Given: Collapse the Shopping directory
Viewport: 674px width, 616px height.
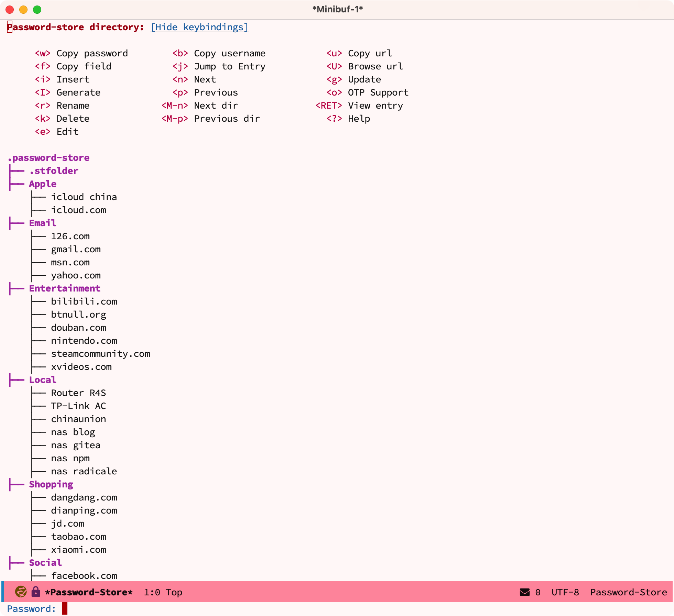Looking at the screenshot, I should coord(51,484).
